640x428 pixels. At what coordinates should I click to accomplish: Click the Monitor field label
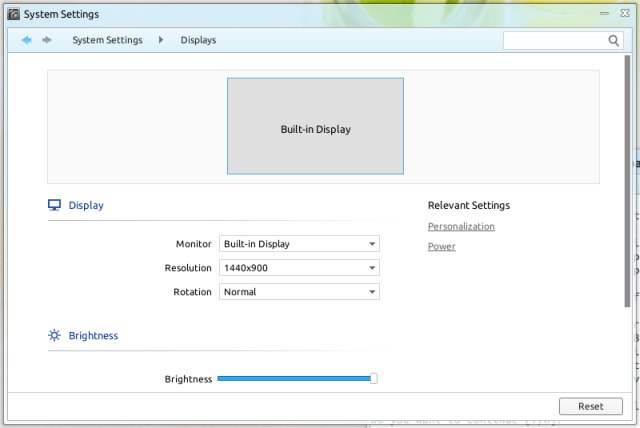tap(193, 244)
